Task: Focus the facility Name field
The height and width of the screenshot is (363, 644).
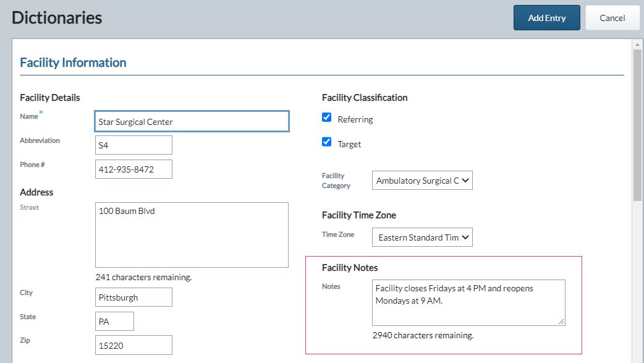Action: pyautogui.click(x=192, y=121)
